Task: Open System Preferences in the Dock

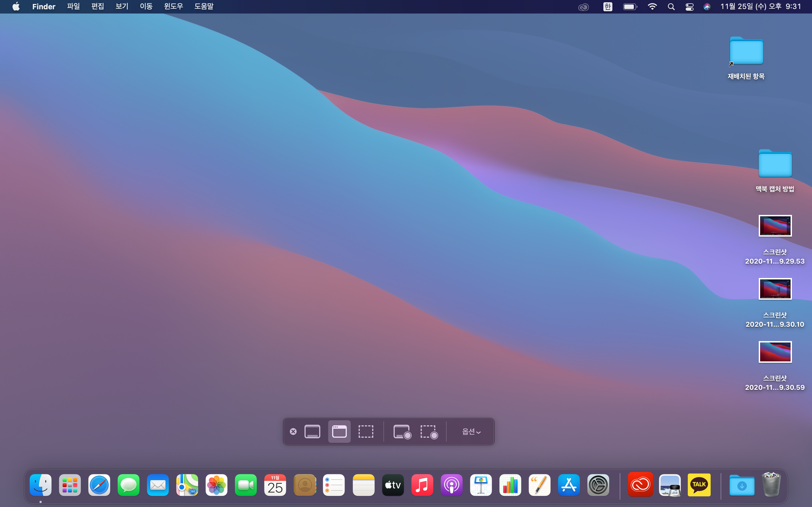Action: (598, 485)
